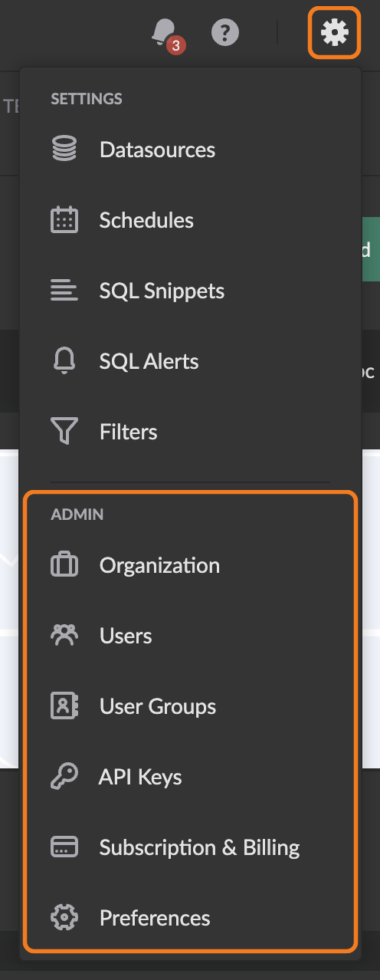This screenshot has height=980, width=380.
Task: Click the Filters funnel icon
Action: pyautogui.click(x=64, y=432)
